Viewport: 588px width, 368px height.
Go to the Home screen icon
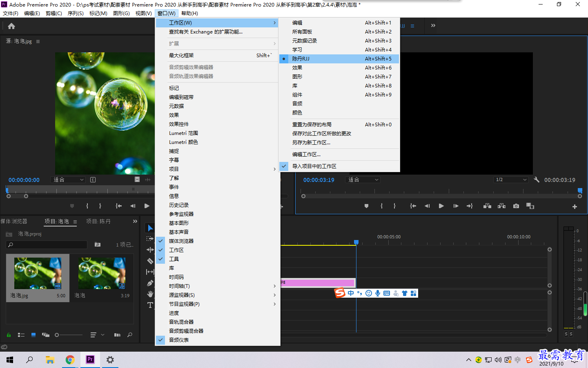coord(11,26)
